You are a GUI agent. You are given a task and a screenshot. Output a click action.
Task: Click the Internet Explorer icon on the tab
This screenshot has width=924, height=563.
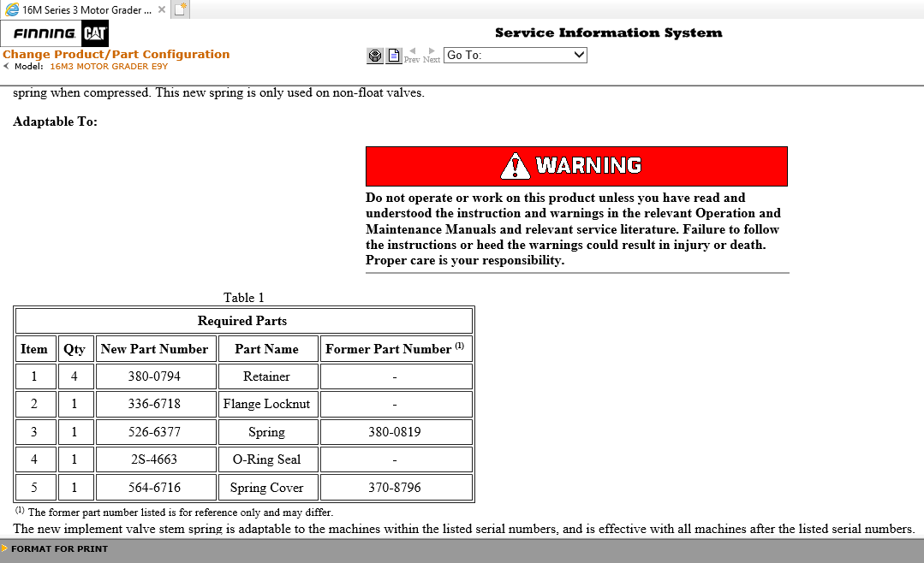click(12, 9)
